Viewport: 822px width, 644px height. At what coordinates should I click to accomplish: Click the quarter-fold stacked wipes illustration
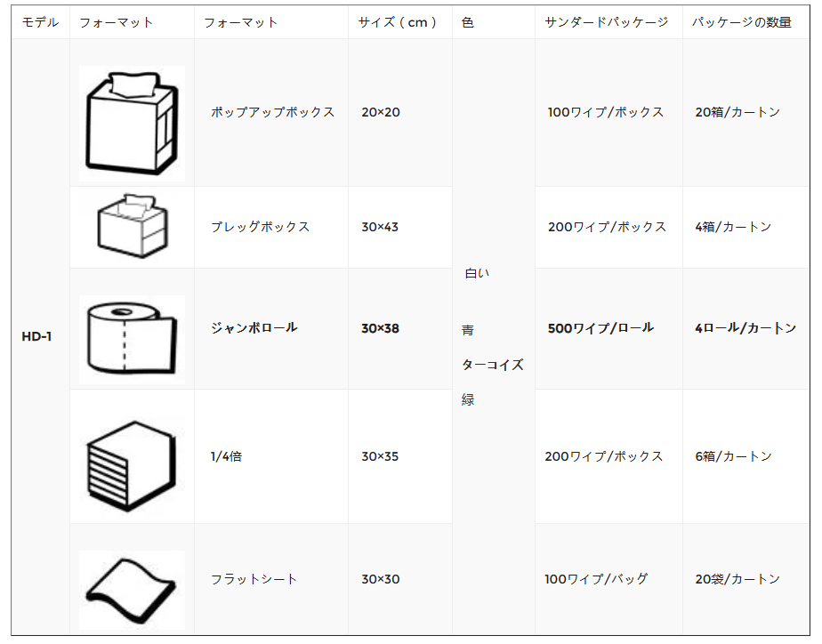131,466
